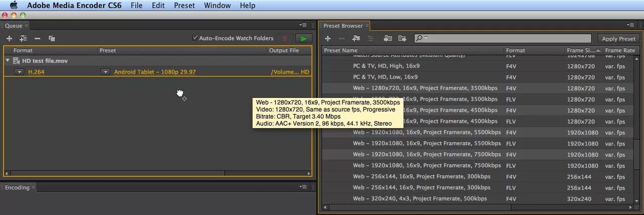Delete preset with minus icon
This screenshot has height=215, width=644.
[x=342, y=38]
